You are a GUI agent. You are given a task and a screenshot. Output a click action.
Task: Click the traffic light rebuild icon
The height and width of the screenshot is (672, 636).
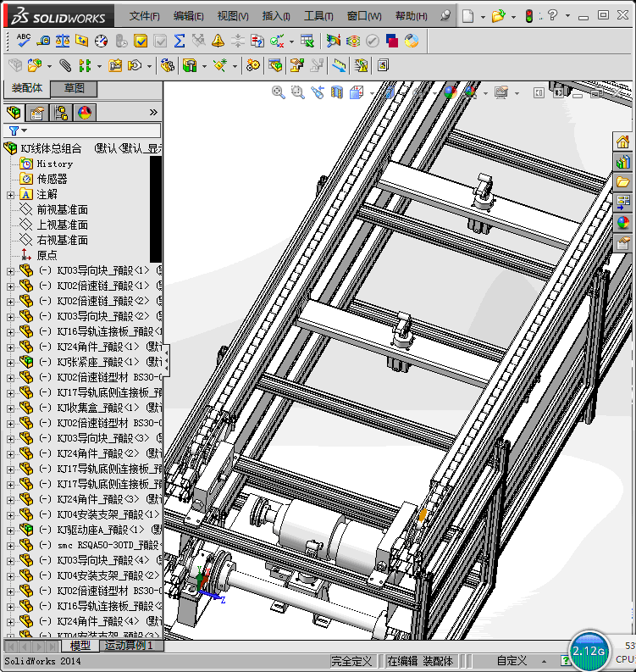coord(529,16)
